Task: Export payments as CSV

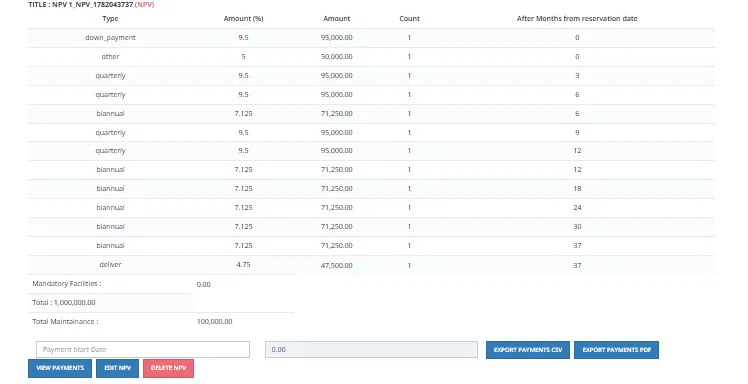Action: pos(528,350)
